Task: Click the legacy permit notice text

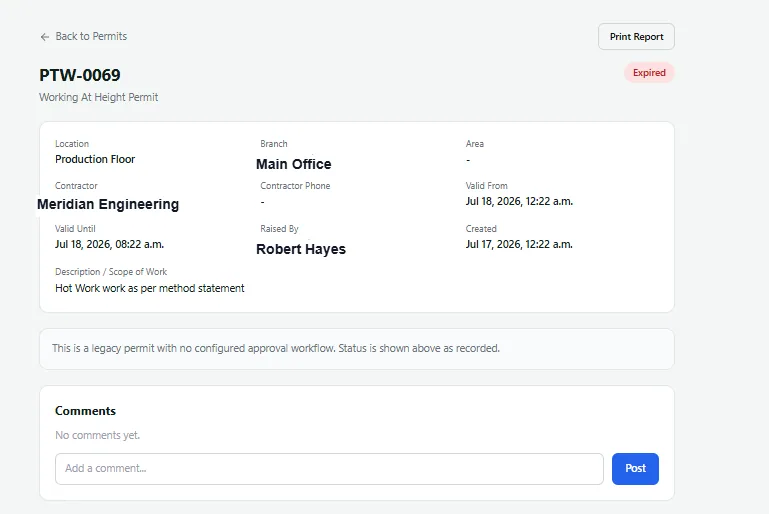Action: [x=276, y=348]
